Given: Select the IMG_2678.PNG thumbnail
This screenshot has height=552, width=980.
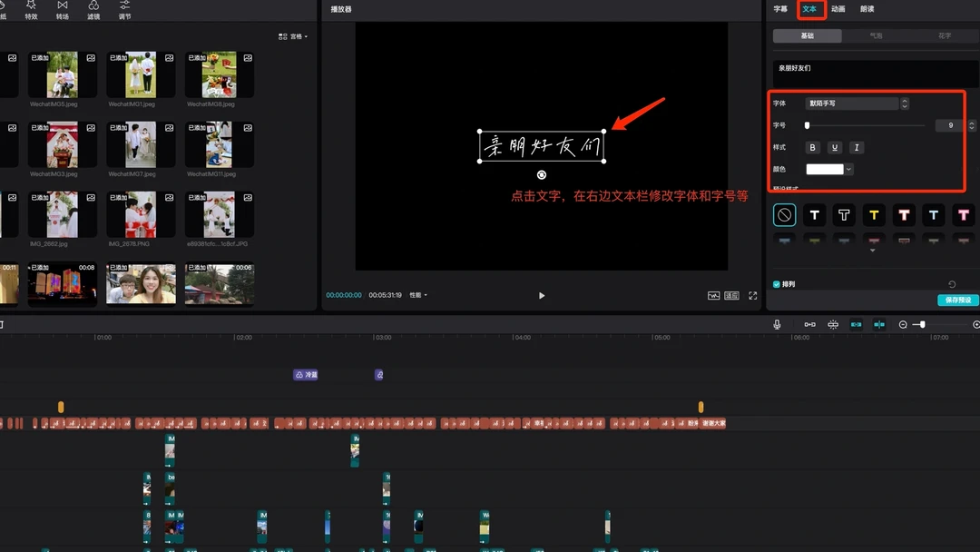Looking at the screenshot, I should (x=141, y=214).
